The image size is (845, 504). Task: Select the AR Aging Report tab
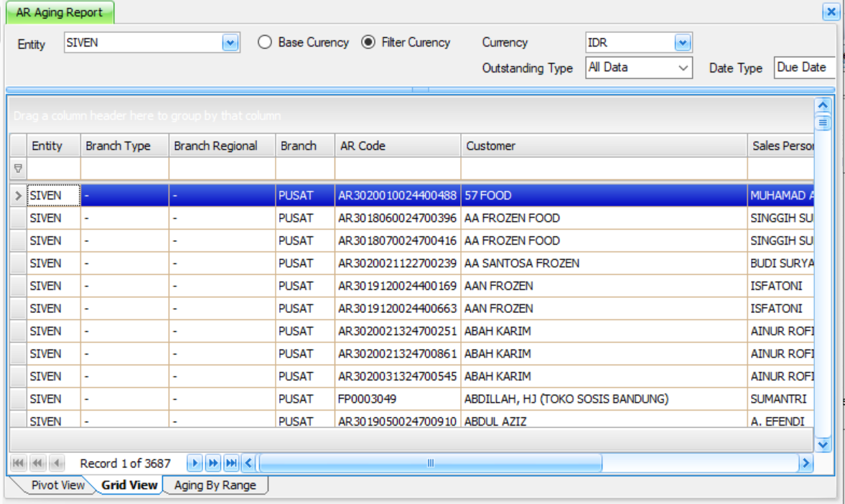coord(60,12)
